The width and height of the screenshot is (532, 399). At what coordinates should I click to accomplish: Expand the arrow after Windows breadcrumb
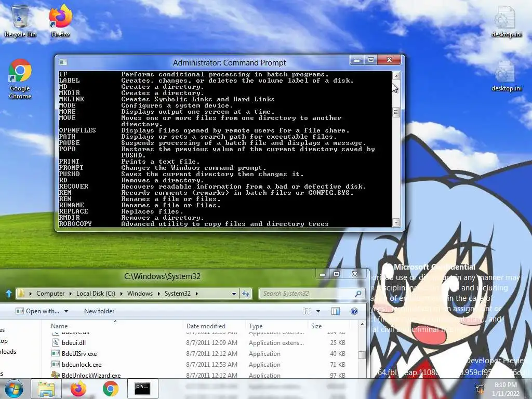tap(158, 294)
